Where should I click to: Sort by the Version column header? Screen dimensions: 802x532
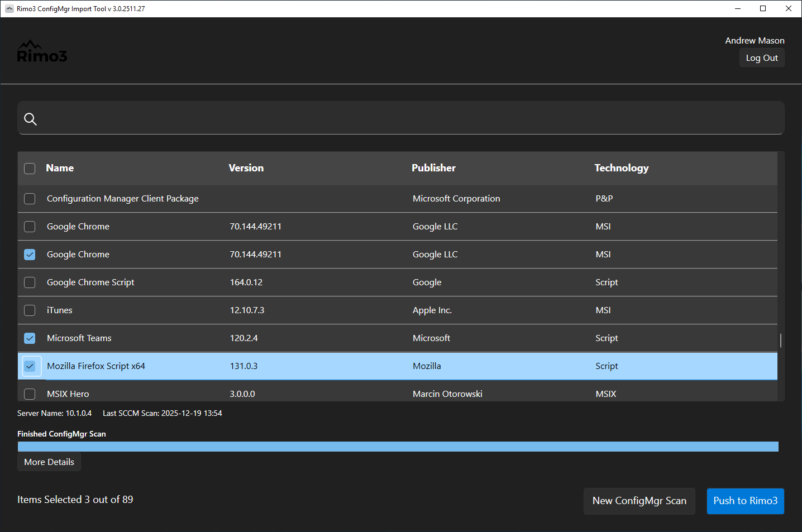(x=246, y=168)
